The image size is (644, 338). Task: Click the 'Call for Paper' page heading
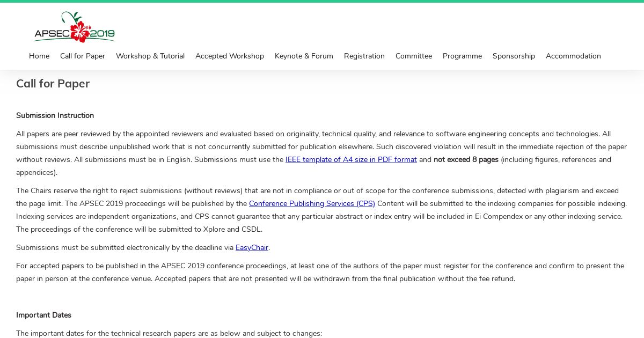pos(53,83)
